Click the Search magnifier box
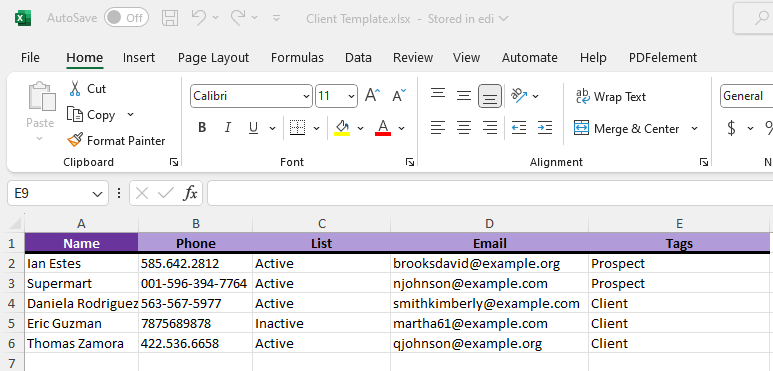The width and height of the screenshot is (773, 371). tap(753, 18)
